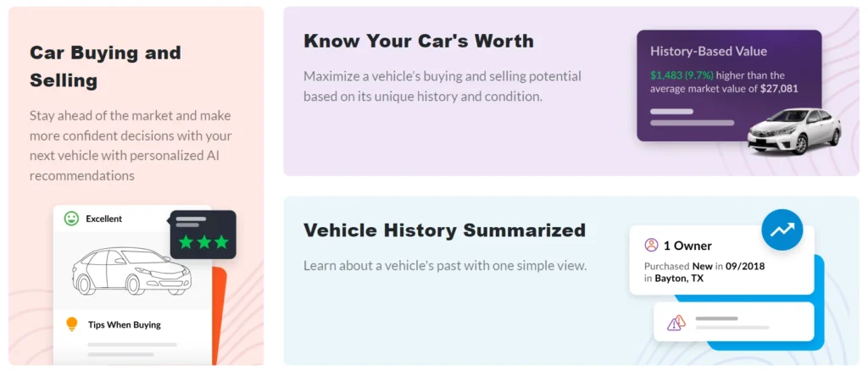Click the three green stars rating badge

(x=203, y=242)
